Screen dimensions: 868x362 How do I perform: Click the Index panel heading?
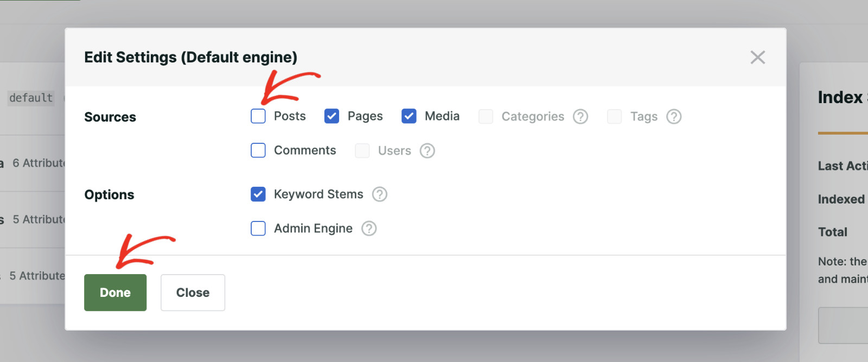click(841, 98)
